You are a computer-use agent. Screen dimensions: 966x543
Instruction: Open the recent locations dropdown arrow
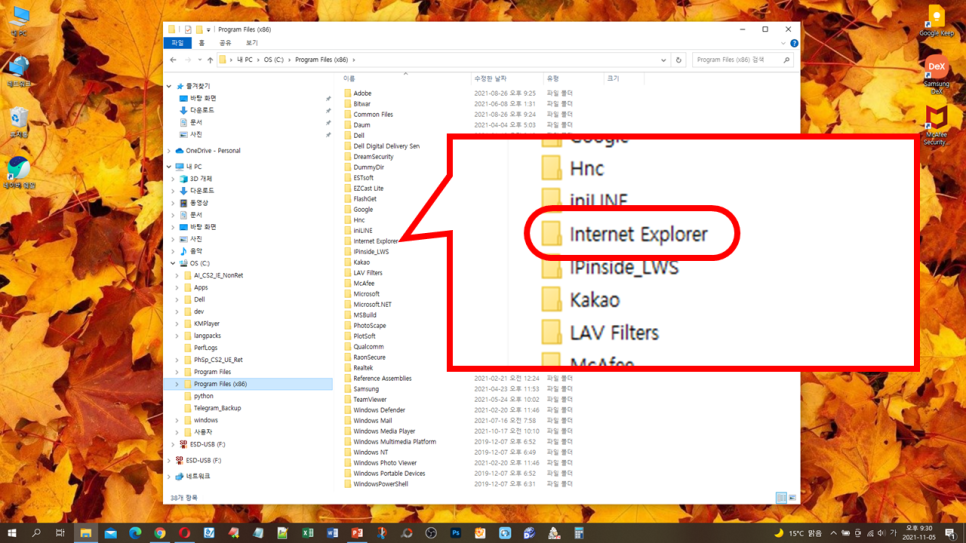tap(200, 60)
